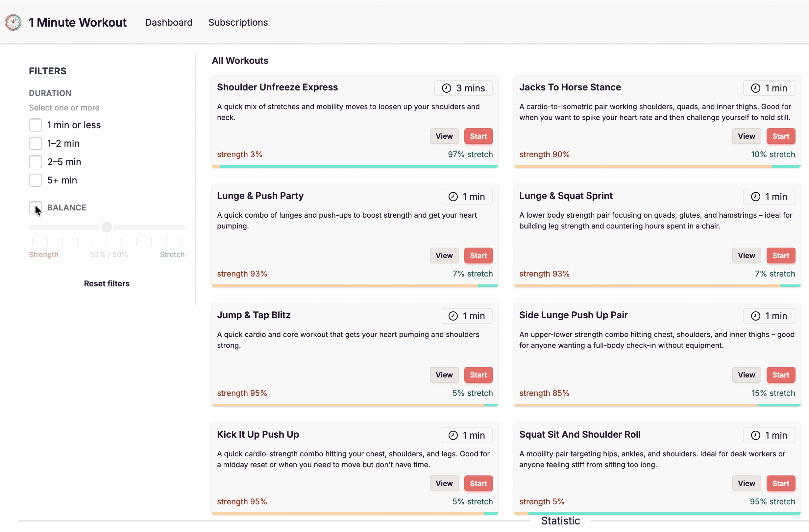Screen dimensions: 809x532
Task: Toggle the Balance filter checkbox
Action: 35,208
